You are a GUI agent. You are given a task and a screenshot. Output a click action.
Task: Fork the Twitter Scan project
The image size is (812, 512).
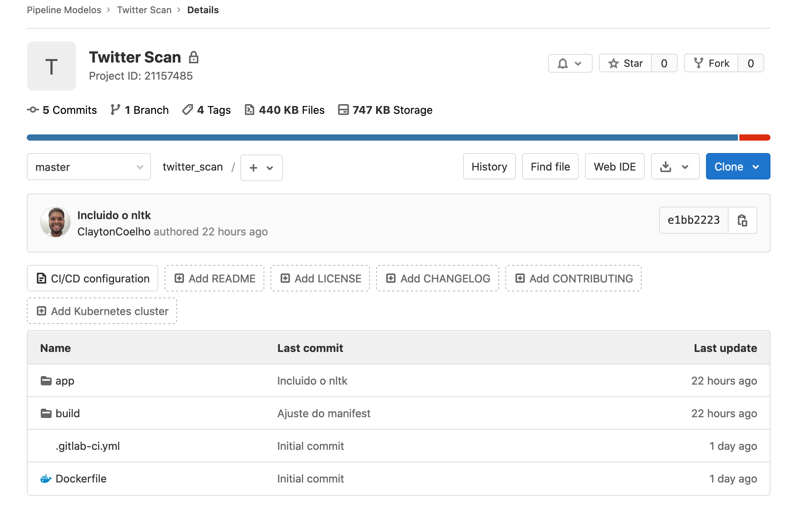point(711,63)
